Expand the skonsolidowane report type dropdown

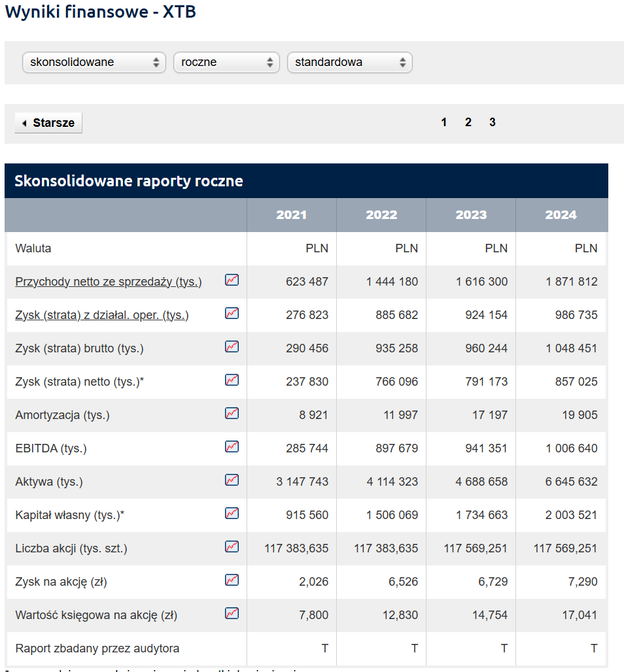[94, 63]
